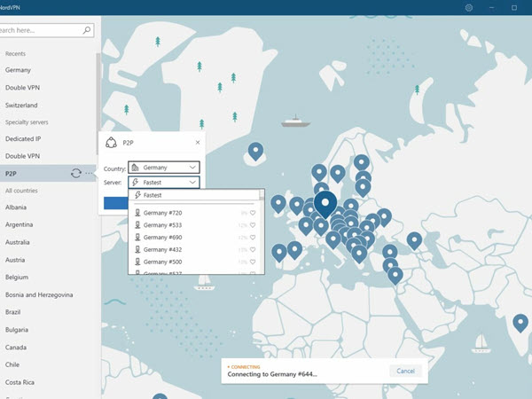Select Argentina in country list
This screenshot has height=399, width=532.
coord(19,224)
